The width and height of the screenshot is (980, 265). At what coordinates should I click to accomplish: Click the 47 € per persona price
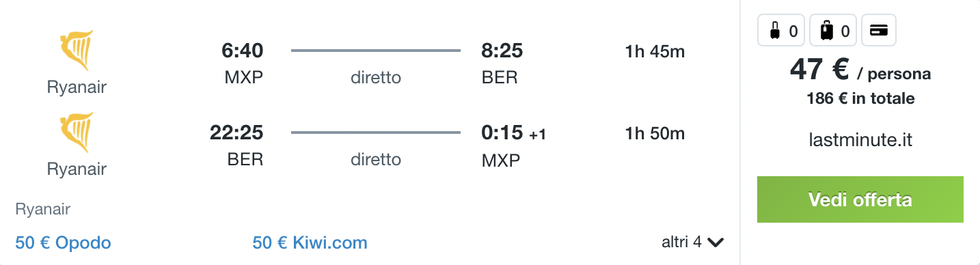[860, 69]
